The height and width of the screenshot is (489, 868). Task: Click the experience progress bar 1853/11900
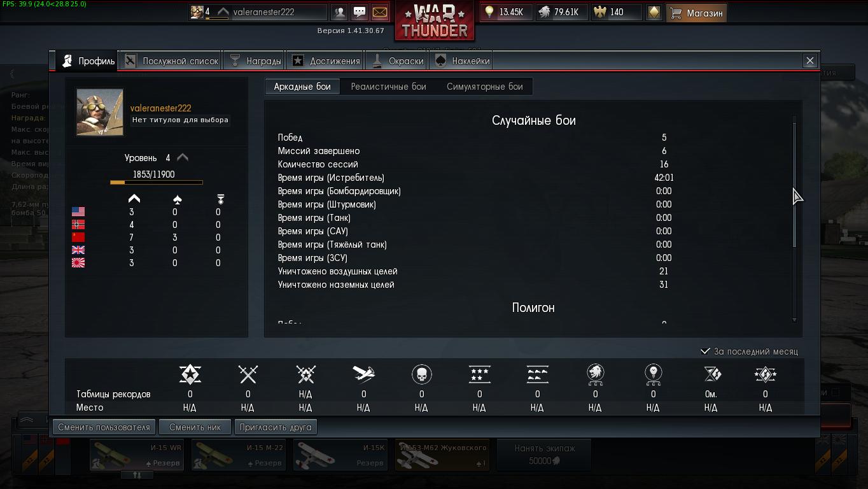[157, 182]
